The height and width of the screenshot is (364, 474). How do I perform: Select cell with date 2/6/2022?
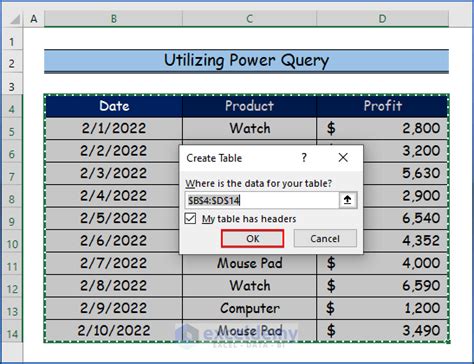tap(114, 241)
